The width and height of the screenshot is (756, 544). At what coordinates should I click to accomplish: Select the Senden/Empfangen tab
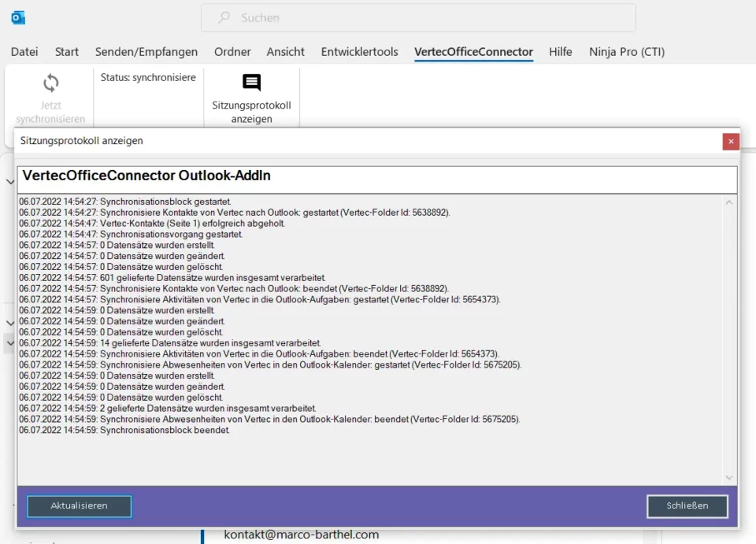click(146, 51)
